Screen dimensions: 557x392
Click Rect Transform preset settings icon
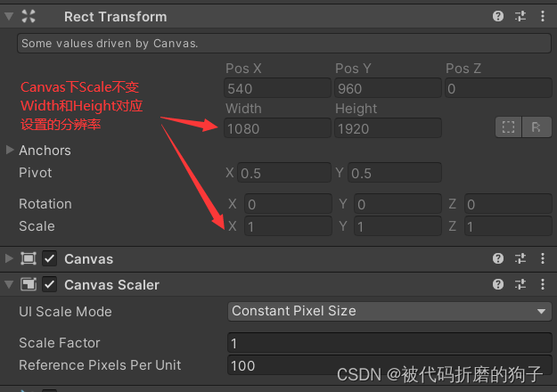pyautogui.click(x=520, y=16)
